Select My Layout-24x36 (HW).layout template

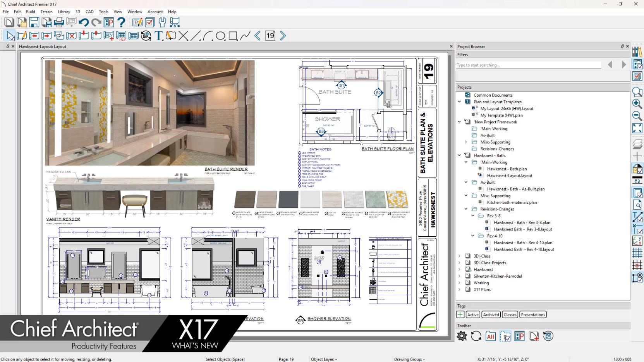pyautogui.click(x=507, y=109)
